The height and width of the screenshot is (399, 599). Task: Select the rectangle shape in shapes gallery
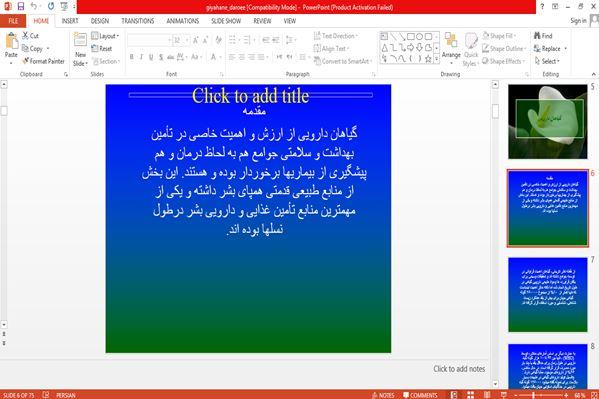(410, 37)
